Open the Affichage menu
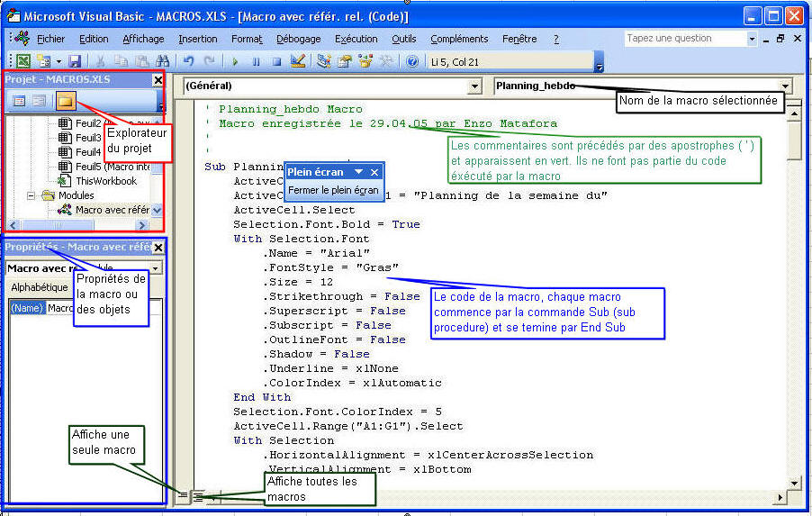 point(143,39)
